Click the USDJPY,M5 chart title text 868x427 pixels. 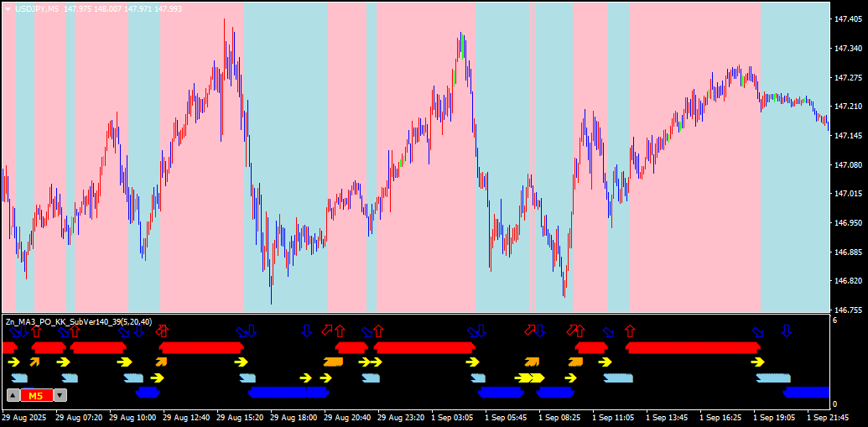[37, 9]
